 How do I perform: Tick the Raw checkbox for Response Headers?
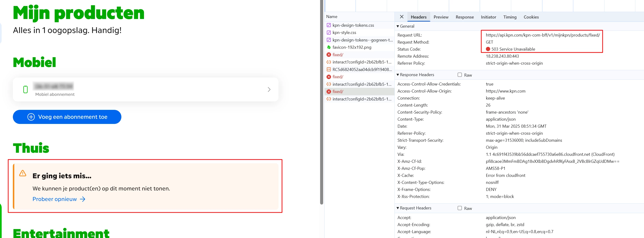tap(459, 75)
